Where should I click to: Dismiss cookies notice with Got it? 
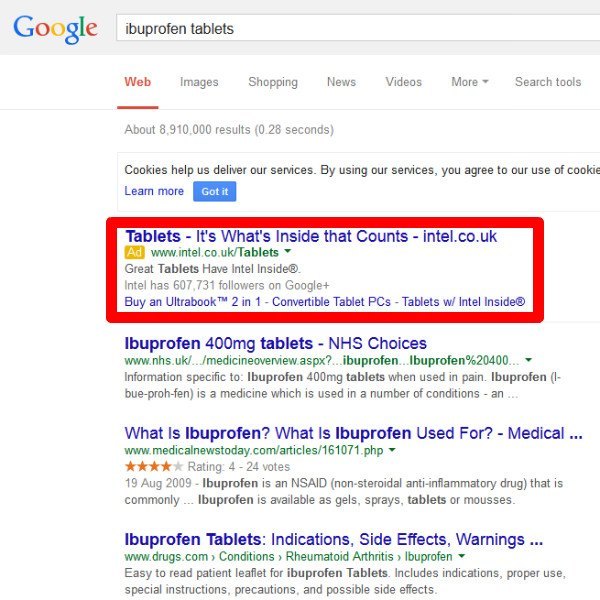(214, 191)
